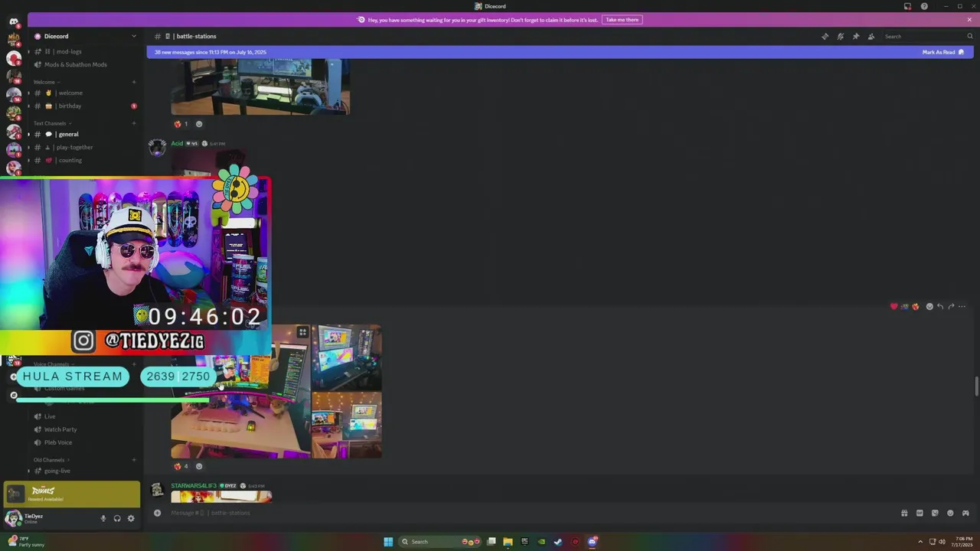Open the Discord inbox icon
Screen dimensions: 980x551
[907, 6]
